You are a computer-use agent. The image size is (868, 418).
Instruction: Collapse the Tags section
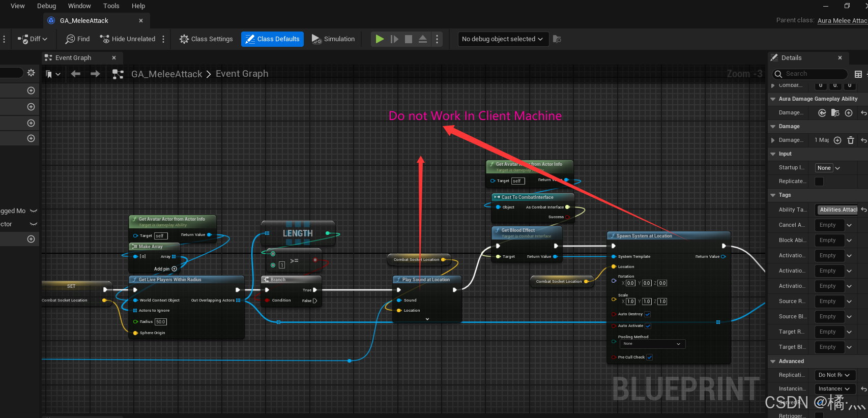(x=773, y=195)
